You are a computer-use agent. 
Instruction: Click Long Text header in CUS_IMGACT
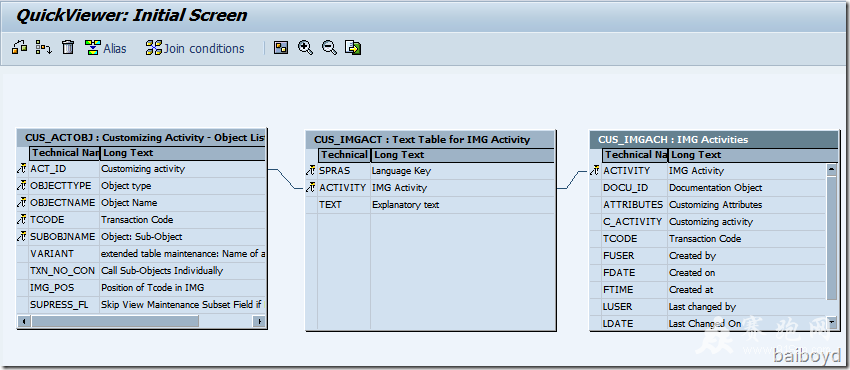463,155
